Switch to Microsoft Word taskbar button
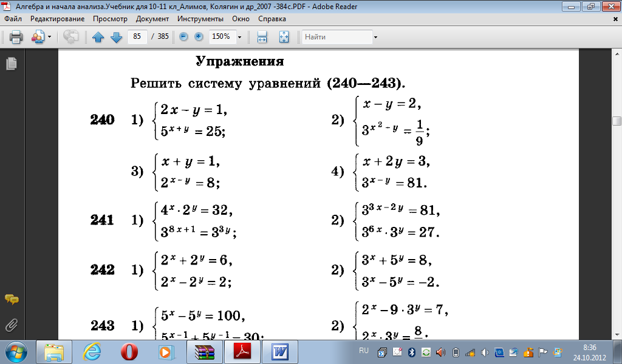 click(280, 352)
